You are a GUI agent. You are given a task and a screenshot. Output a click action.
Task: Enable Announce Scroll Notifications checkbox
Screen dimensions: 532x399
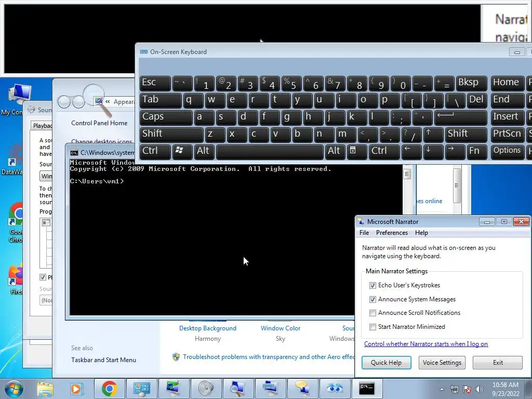[x=373, y=313]
